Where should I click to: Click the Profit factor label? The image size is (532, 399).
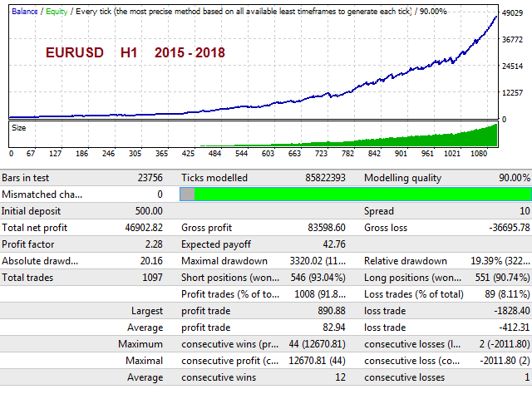click(x=27, y=244)
